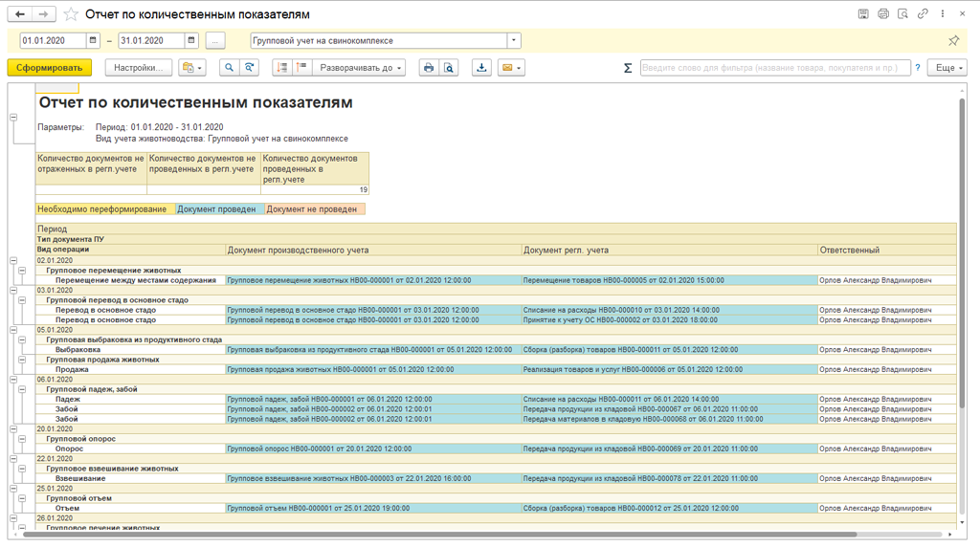
Task: Open the calendar for start date 01.01.2020
Action: [x=93, y=41]
